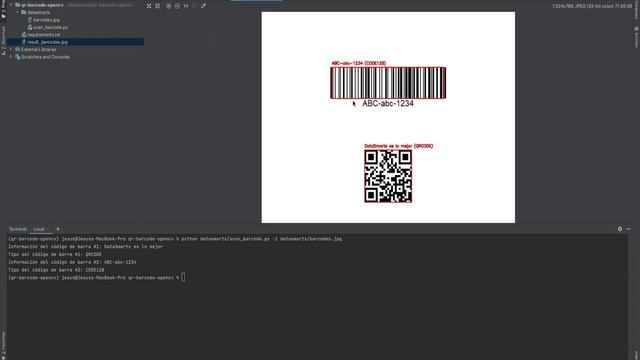Click the Terminal panel title

click(18, 229)
